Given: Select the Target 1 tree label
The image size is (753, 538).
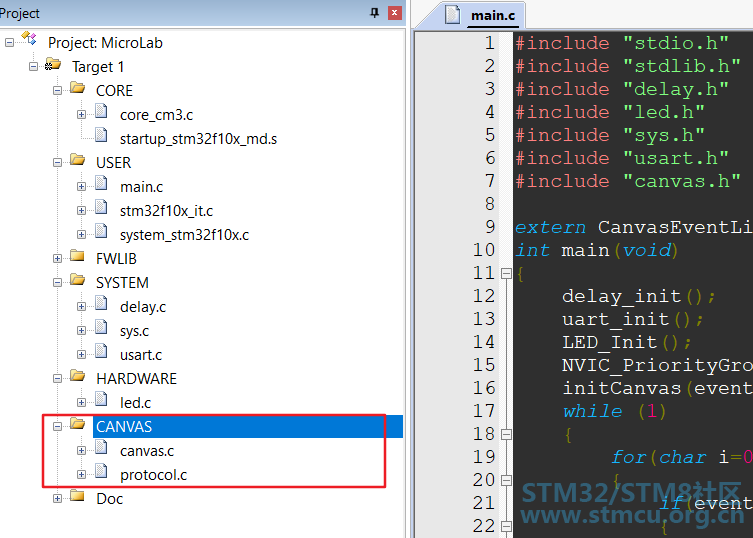Looking at the screenshot, I should (98, 67).
